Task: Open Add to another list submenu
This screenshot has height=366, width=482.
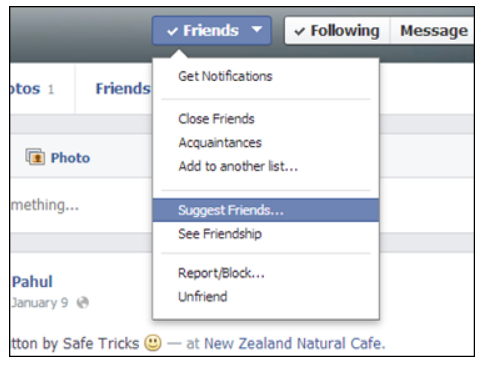Action: tap(238, 166)
